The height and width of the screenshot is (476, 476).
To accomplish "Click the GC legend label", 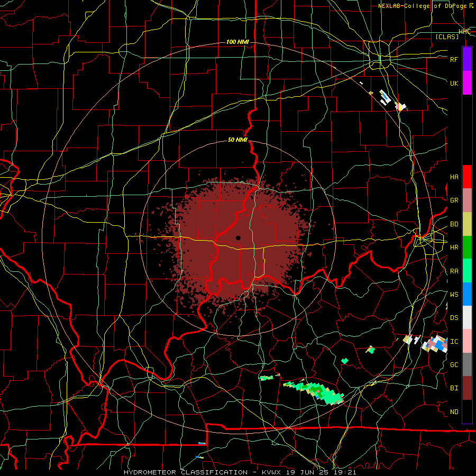I will (x=454, y=365).
